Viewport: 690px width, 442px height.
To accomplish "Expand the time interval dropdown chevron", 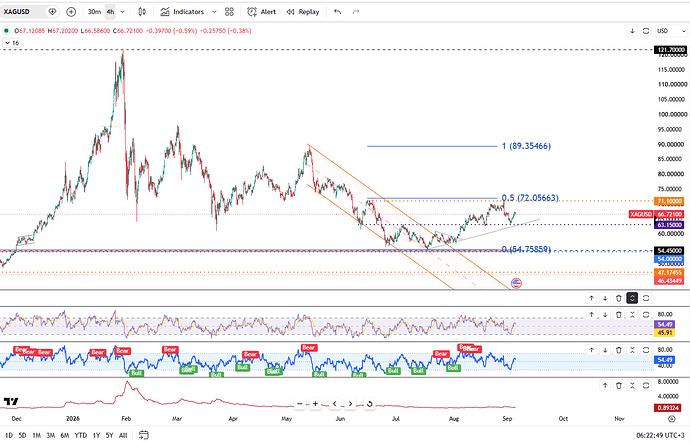I will coord(123,12).
